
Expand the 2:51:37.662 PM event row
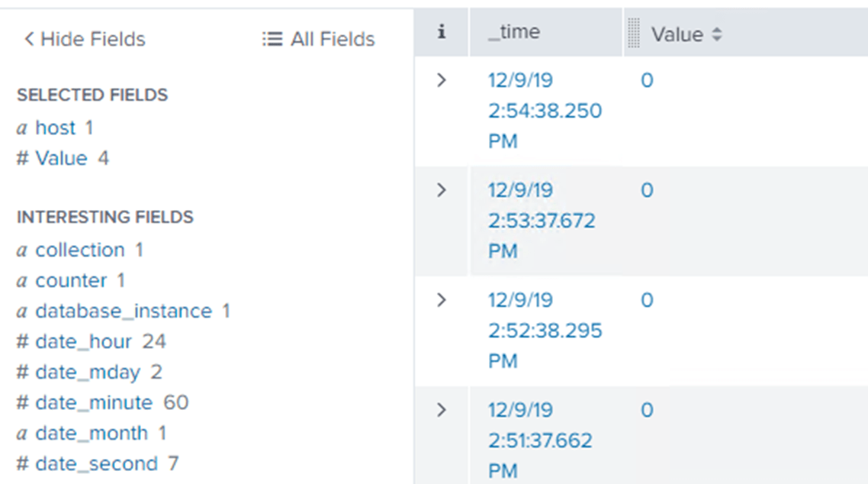tap(441, 410)
